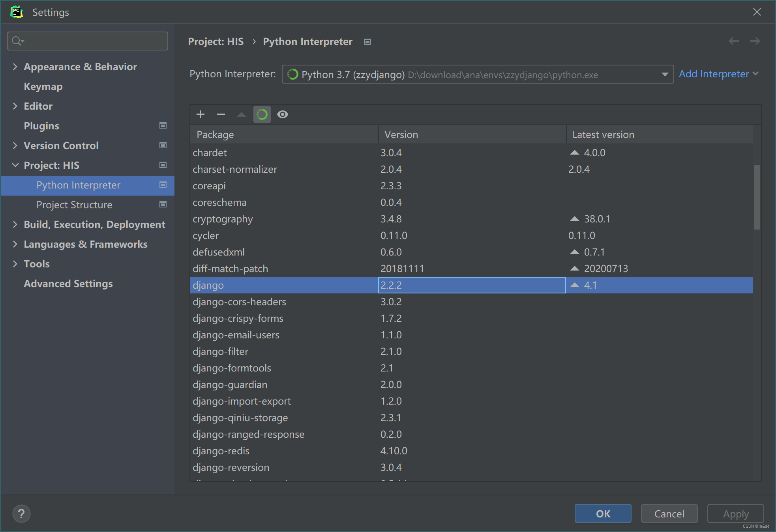Click the navigate forward arrow
Image resolution: width=776 pixels, height=532 pixels.
[x=755, y=41]
